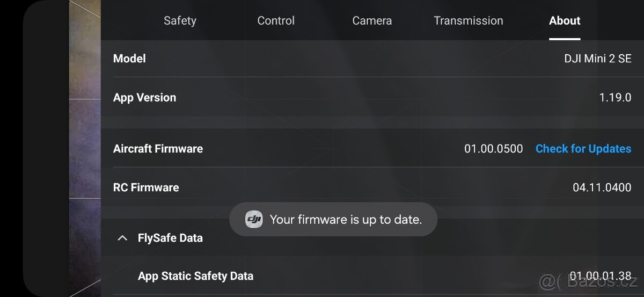Click the Check for Updates link
Viewport: 644px width, 297px height.
[x=583, y=149]
